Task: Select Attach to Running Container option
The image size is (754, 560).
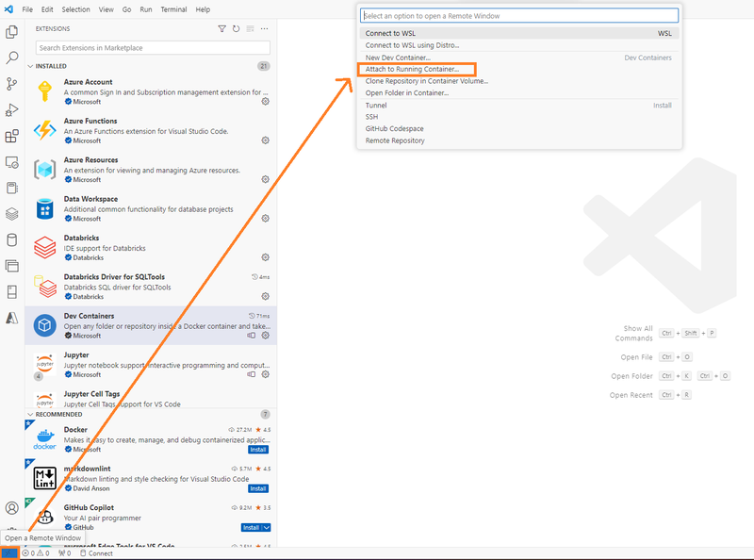Action: [x=519, y=69]
